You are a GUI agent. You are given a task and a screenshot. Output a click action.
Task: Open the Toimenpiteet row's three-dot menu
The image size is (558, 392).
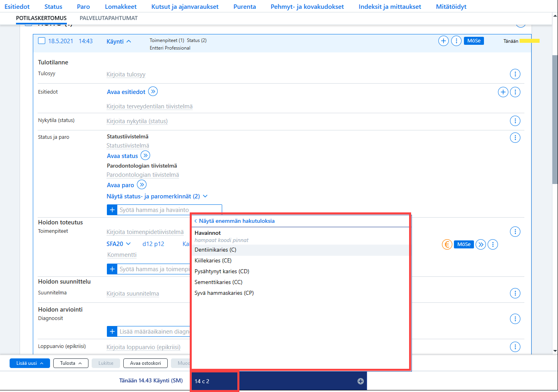coord(515,232)
